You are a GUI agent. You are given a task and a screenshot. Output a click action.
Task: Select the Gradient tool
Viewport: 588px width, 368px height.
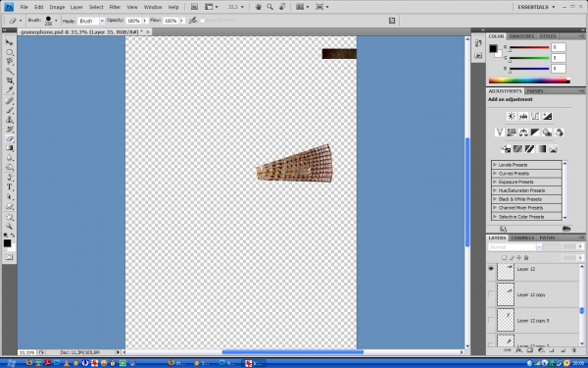9,148
